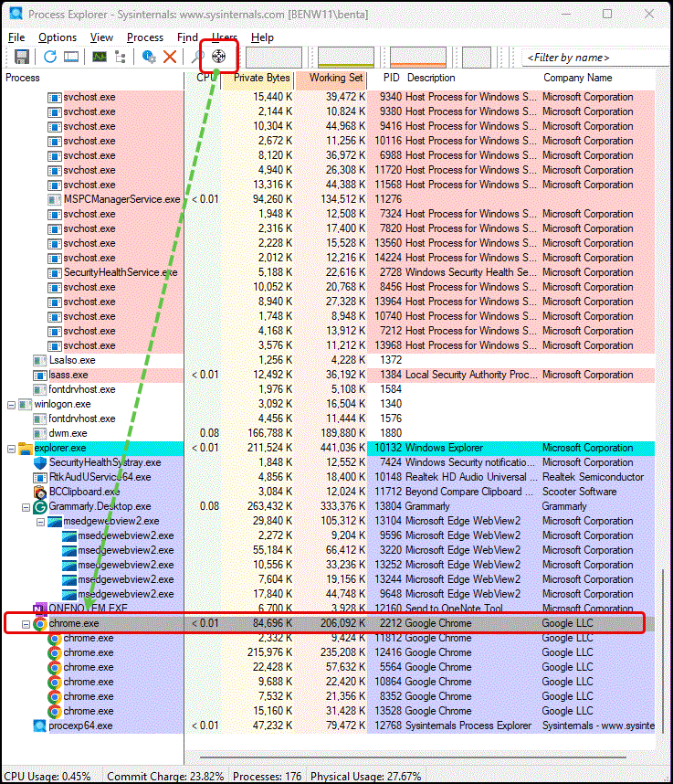Image resolution: width=673 pixels, height=784 pixels.
Task: Click the lsass.exe process icon
Action: click(40, 375)
